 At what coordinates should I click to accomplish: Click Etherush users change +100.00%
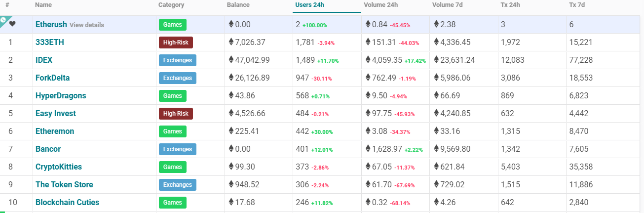coord(315,25)
